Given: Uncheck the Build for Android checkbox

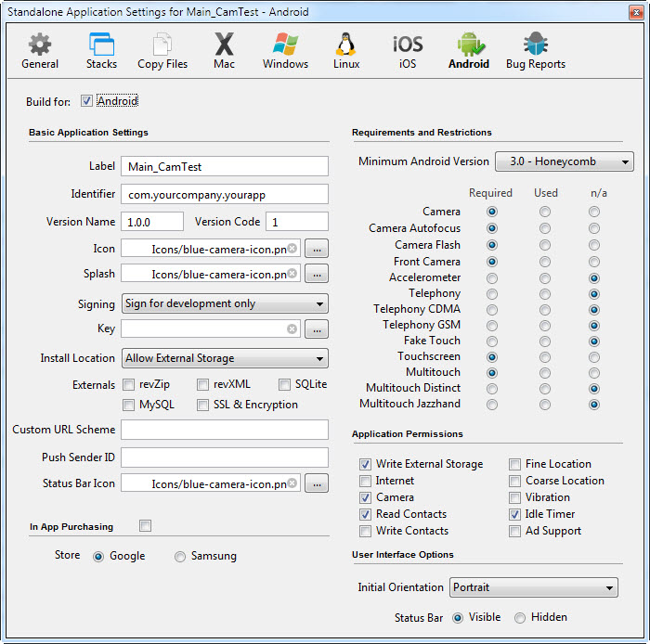Looking at the screenshot, I should 87,101.
